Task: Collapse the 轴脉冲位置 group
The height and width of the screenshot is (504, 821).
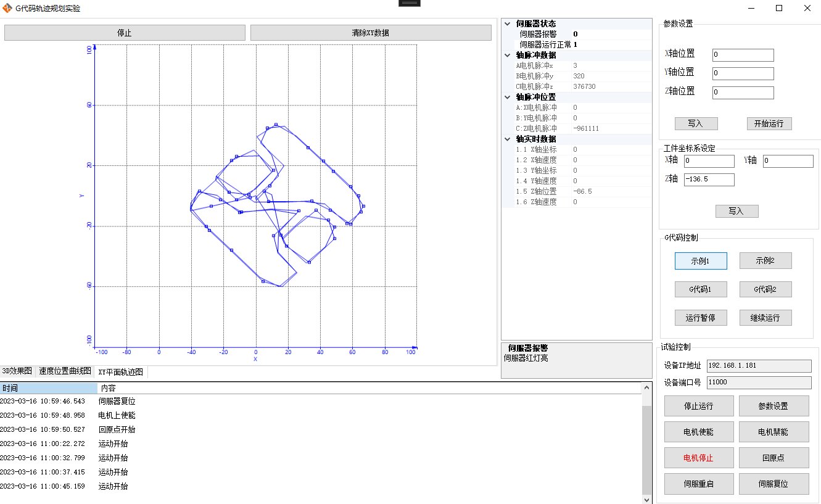Action: tap(507, 97)
